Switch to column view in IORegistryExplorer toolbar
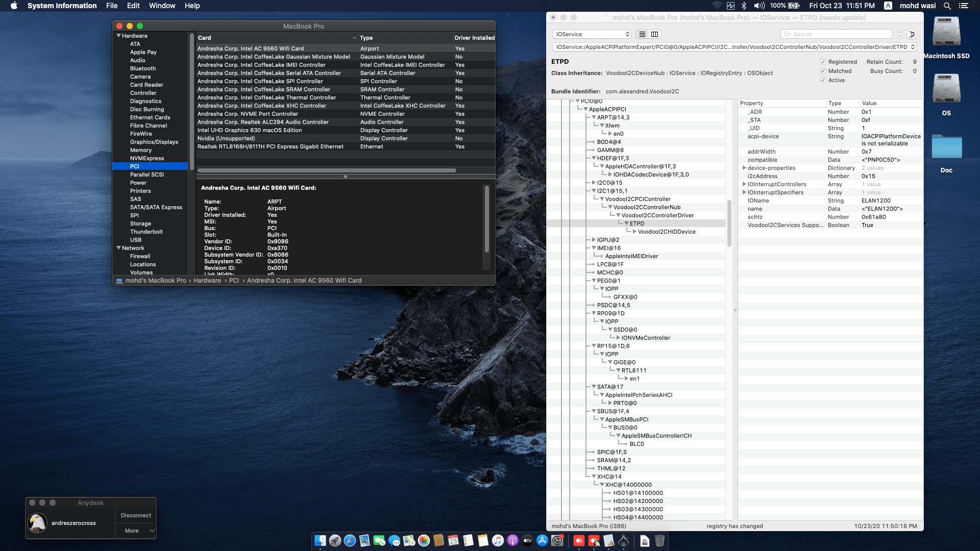Viewport: 980px width, 551px height. (655, 34)
